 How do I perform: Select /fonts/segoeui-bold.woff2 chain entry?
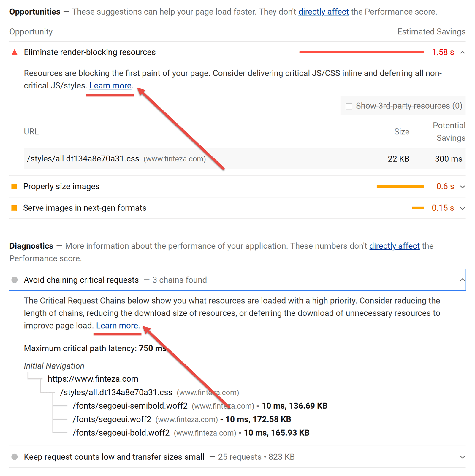click(121, 433)
